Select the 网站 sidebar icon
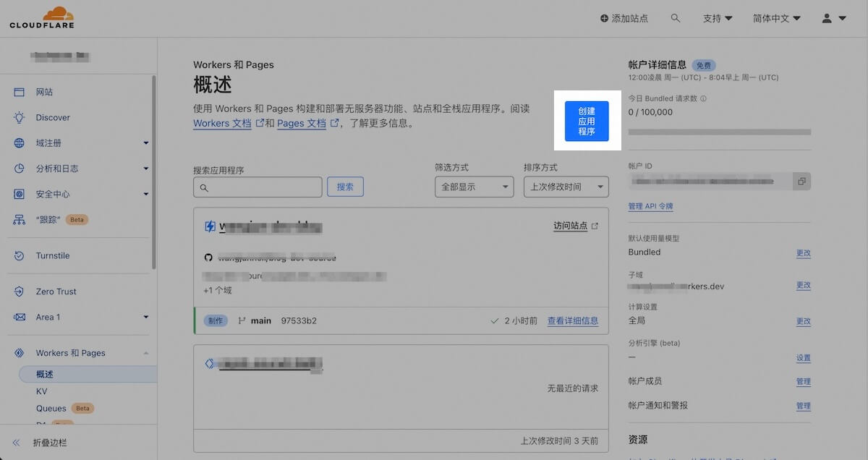This screenshot has height=460, width=868. (18, 92)
